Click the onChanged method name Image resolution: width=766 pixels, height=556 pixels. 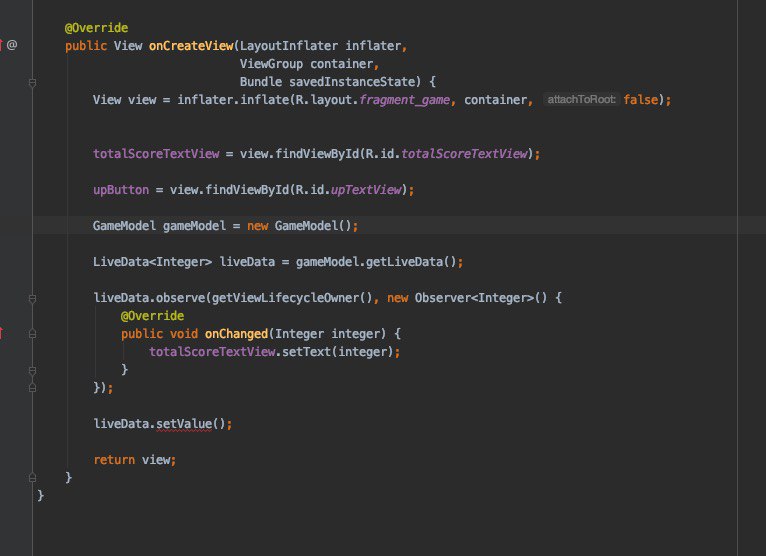[x=236, y=334]
